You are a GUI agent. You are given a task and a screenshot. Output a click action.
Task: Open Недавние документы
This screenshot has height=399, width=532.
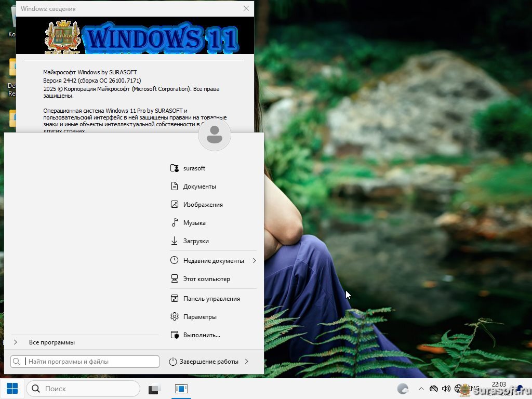pyautogui.click(x=213, y=261)
